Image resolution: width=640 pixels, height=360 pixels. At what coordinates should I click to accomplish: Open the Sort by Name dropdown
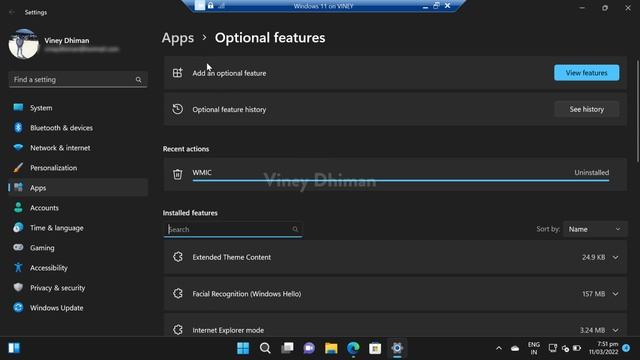tap(595, 229)
